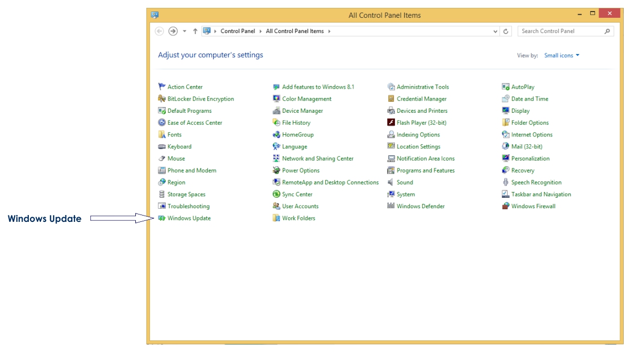
Task: Refresh the Control Panel view
Action: (x=506, y=31)
